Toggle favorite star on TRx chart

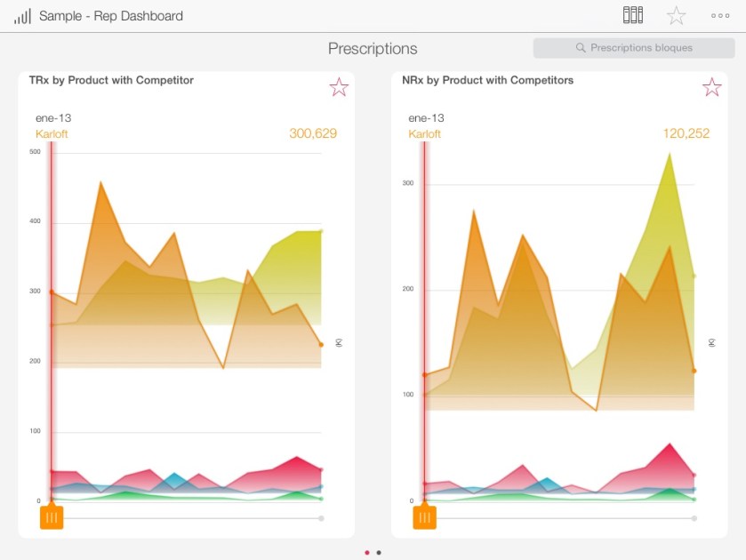pyautogui.click(x=339, y=87)
